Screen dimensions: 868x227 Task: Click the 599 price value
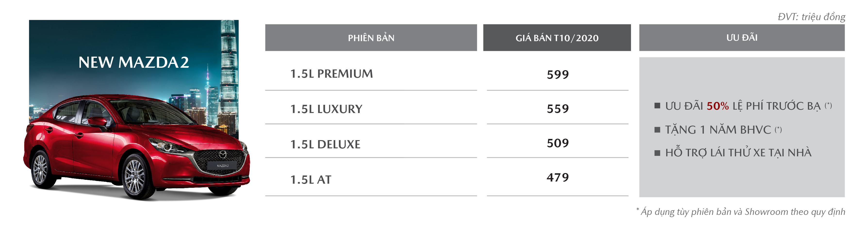click(x=558, y=74)
